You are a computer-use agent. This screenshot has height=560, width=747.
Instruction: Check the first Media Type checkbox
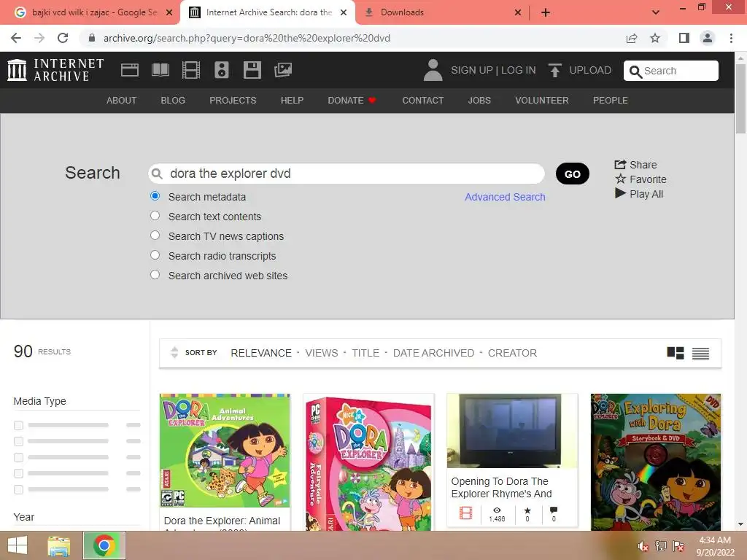[x=18, y=425]
